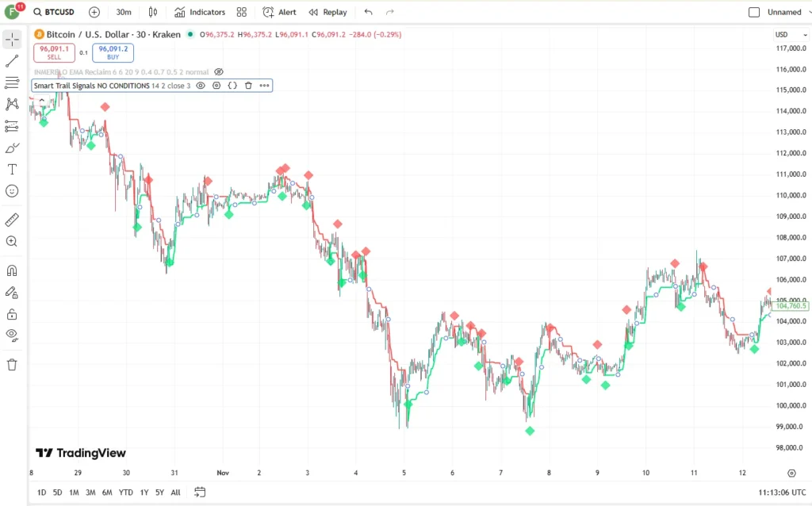
Task: Click the Smart Trail Signals NO CONDITIONS label
Action: point(92,86)
